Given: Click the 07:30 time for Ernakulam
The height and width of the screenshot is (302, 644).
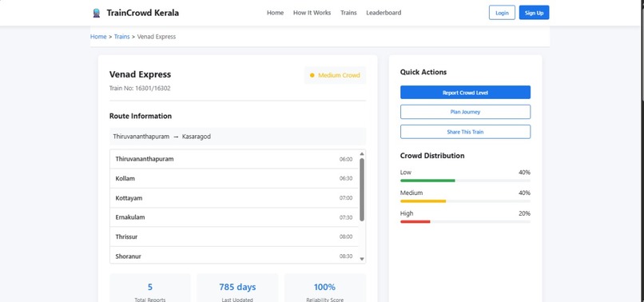Looking at the screenshot, I should 346,217.
